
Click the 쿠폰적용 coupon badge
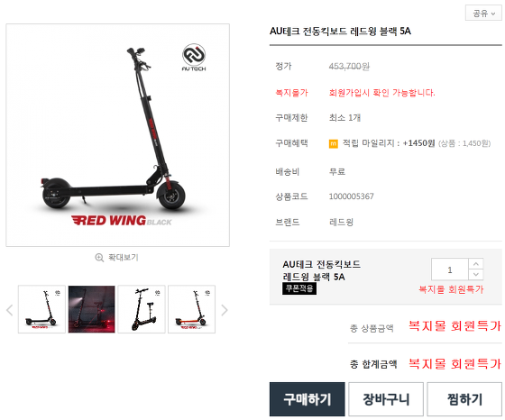[x=299, y=288]
